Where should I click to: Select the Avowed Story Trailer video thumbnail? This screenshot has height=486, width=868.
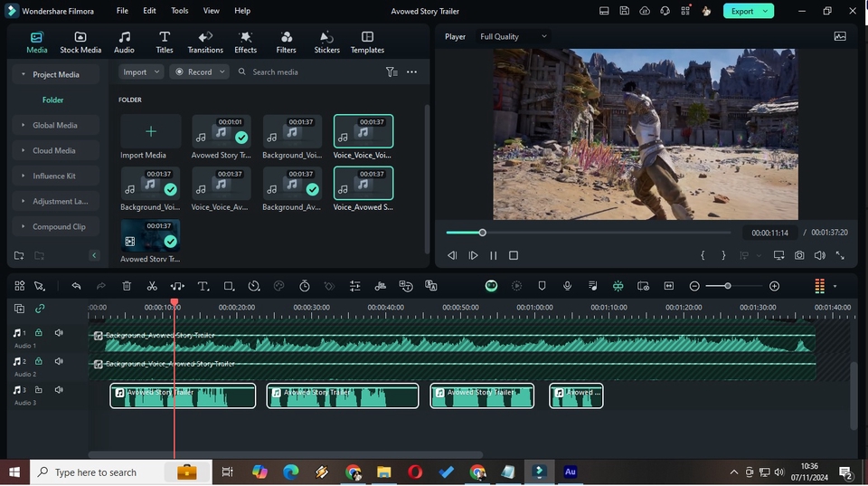click(x=150, y=237)
